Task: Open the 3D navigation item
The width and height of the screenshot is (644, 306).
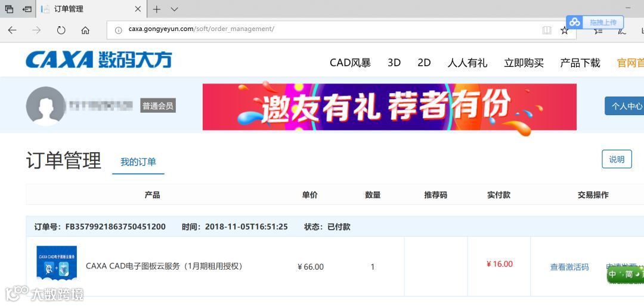Action: click(394, 63)
